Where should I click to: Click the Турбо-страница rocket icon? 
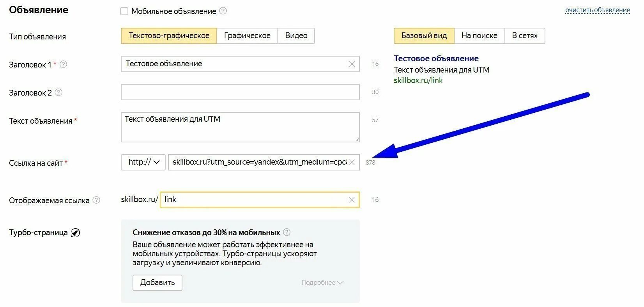pyautogui.click(x=75, y=233)
